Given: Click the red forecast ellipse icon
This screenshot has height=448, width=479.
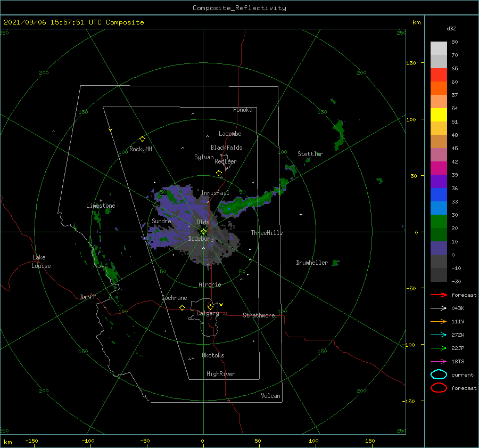Looking at the screenshot, I should click(439, 388).
